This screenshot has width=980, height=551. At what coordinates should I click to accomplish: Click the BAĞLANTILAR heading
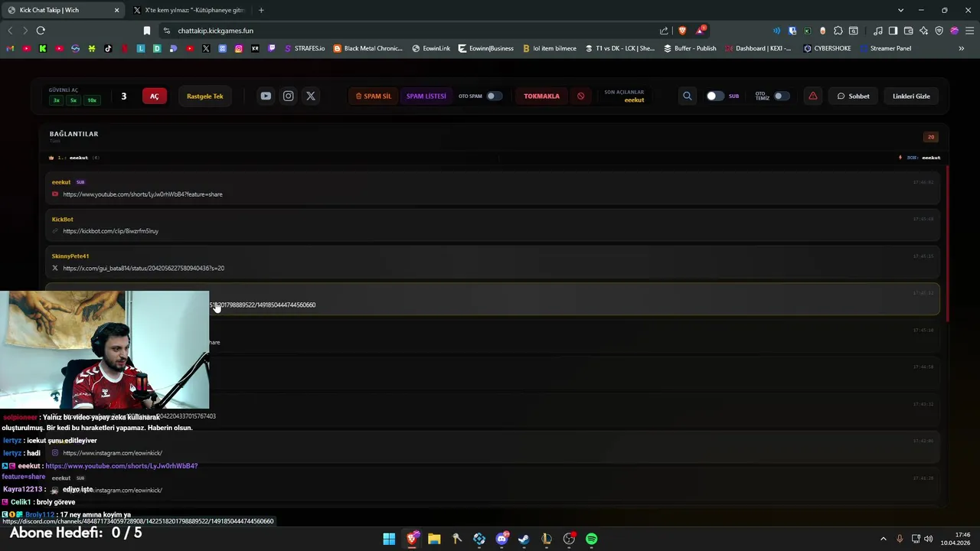(x=73, y=134)
